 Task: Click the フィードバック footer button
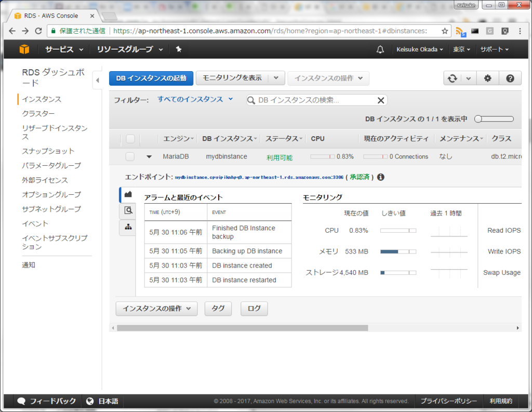click(46, 401)
